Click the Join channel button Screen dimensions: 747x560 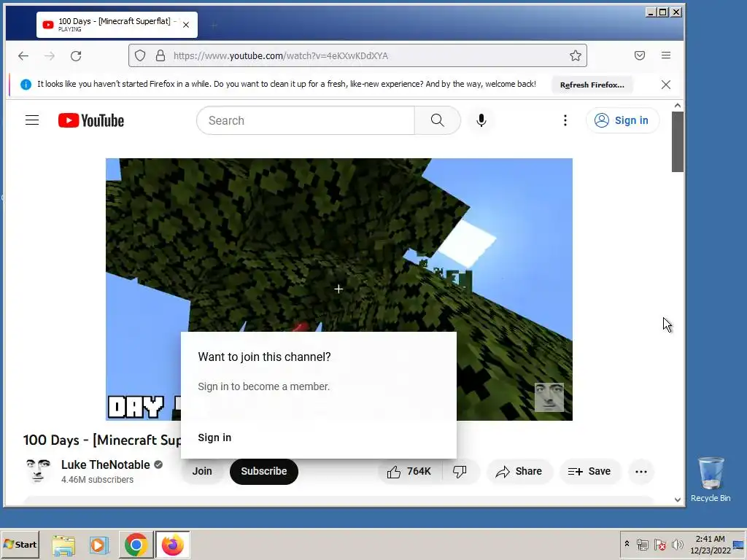click(x=202, y=471)
